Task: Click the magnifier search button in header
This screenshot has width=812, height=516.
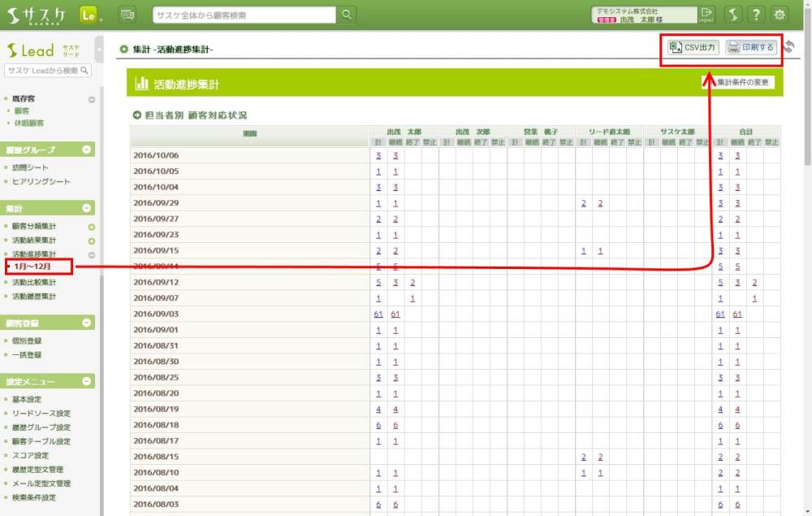Action: click(347, 15)
